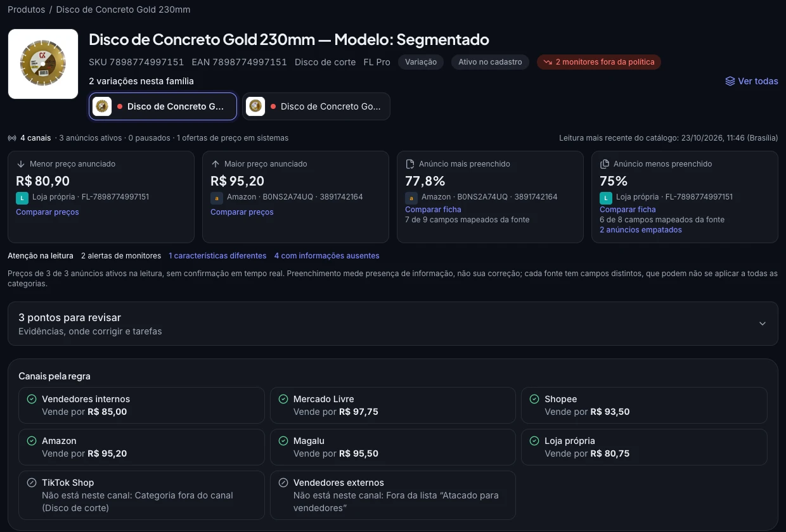The image size is (786, 532).
Task: Click the SKU 7898774997151 text
Action: 136,62
